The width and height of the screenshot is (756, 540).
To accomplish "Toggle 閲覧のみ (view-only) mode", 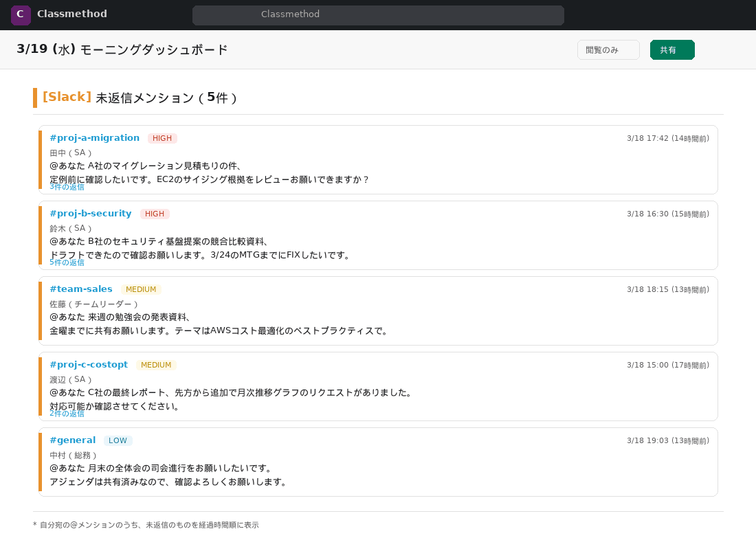I will click(608, 49).
